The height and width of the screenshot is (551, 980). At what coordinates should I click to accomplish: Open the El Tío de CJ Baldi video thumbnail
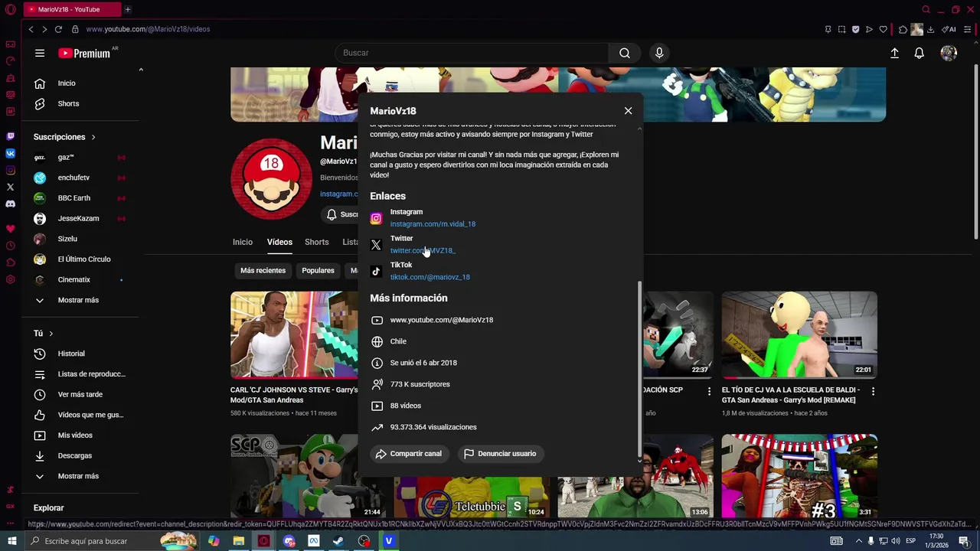pos(799,335)
